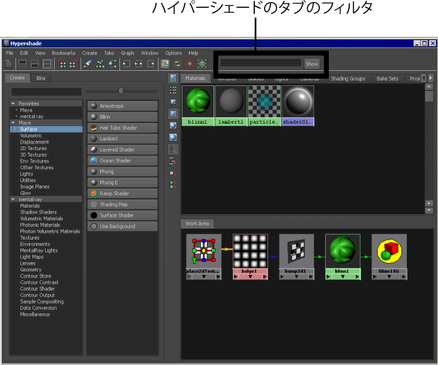Select View as Icons sidebar button

point(173,78)
